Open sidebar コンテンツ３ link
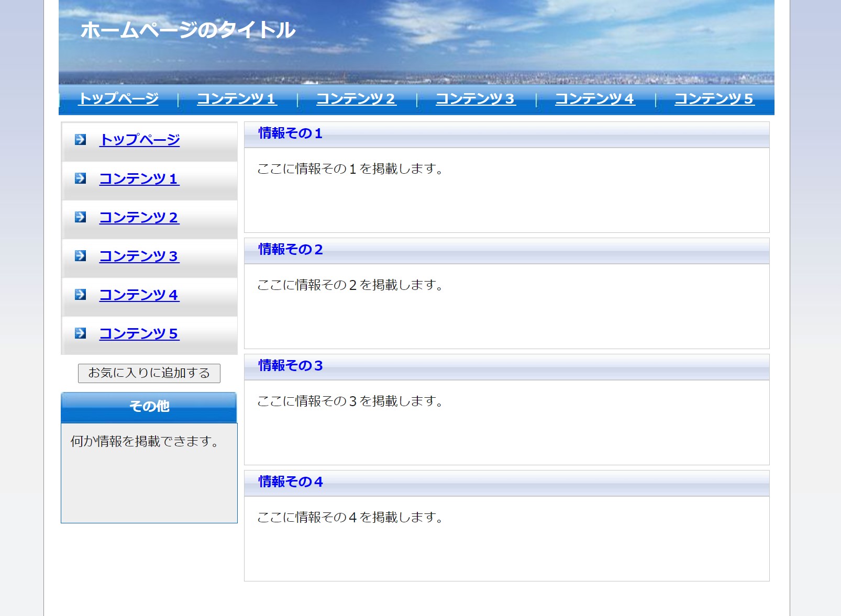Image resolution: width=841 pixels, height=616 pixels. [139, 256]
